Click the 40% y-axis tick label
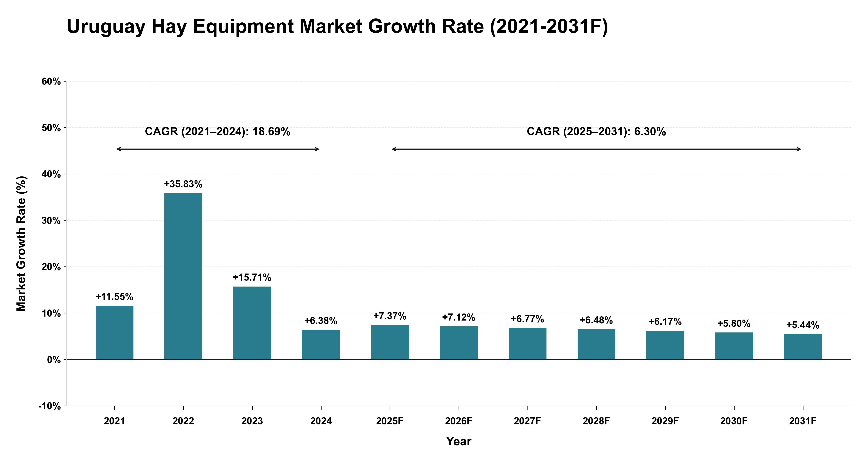This screenshot has height=461, width=868. tap(51, 174)
